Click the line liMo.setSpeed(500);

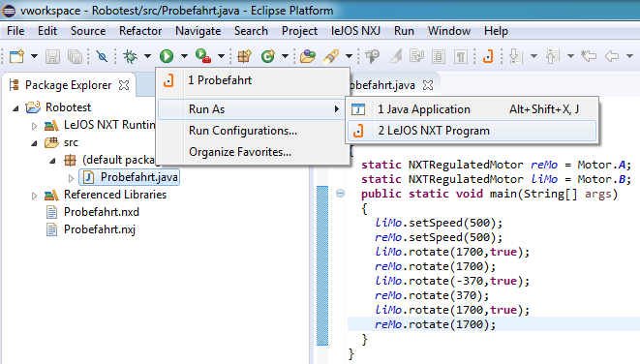439,223
